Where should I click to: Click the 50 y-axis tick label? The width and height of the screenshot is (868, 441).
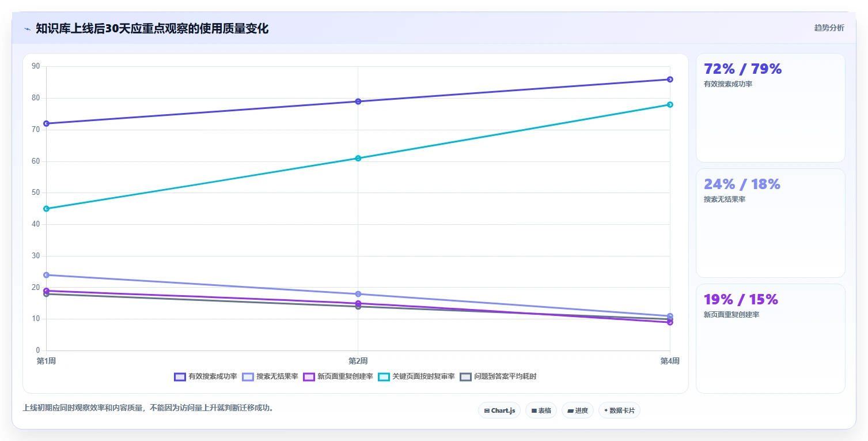click(x=36, y=193)
